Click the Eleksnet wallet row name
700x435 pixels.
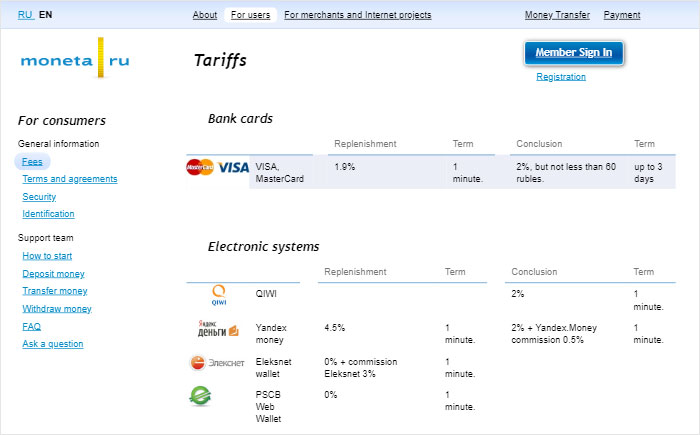coord(273,368)
